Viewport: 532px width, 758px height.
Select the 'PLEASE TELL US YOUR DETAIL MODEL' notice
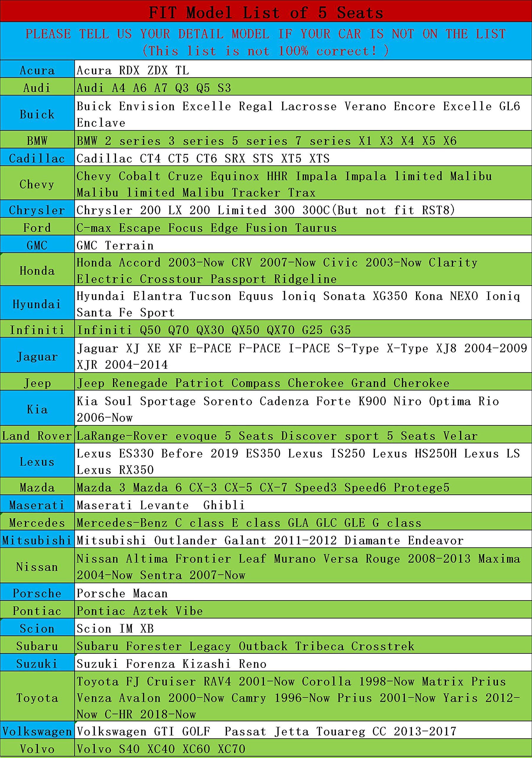pyautogui.click(x=266, y=34)
